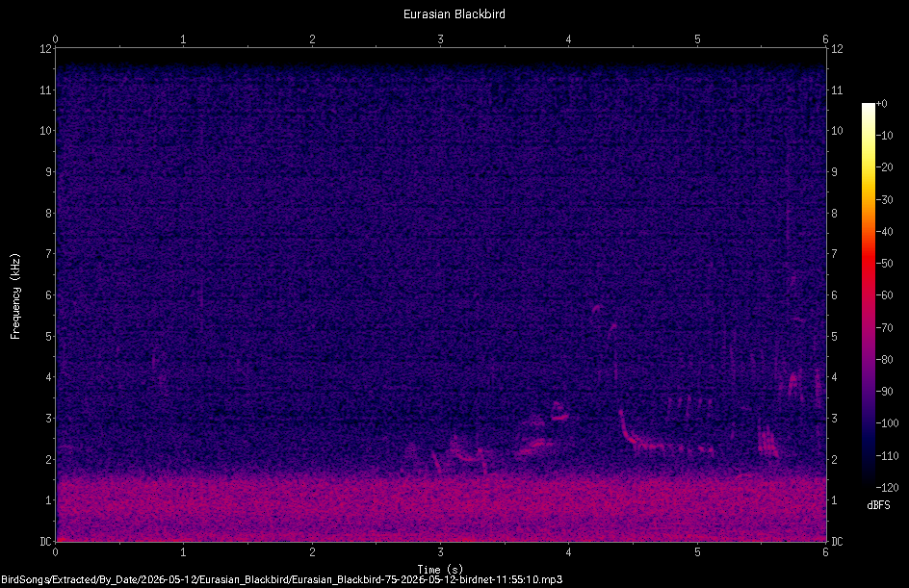Click the '-50' colorbar value
This screenshot has height=588, width=909.
click(x=884, y=263)
